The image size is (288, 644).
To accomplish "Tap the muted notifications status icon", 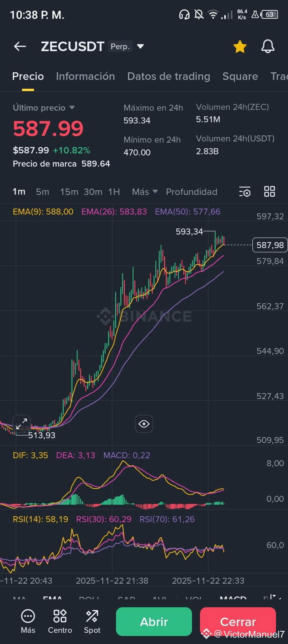I will (199, 15).
